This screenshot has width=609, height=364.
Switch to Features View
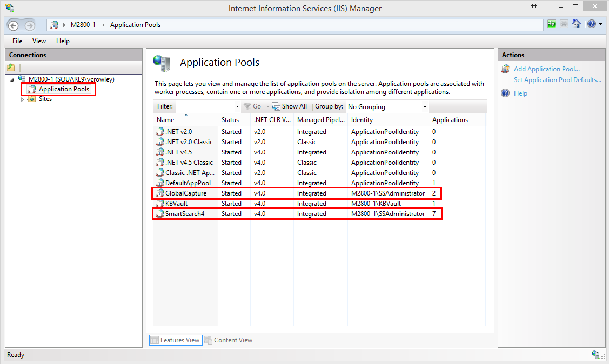click(x=175, y=340)
